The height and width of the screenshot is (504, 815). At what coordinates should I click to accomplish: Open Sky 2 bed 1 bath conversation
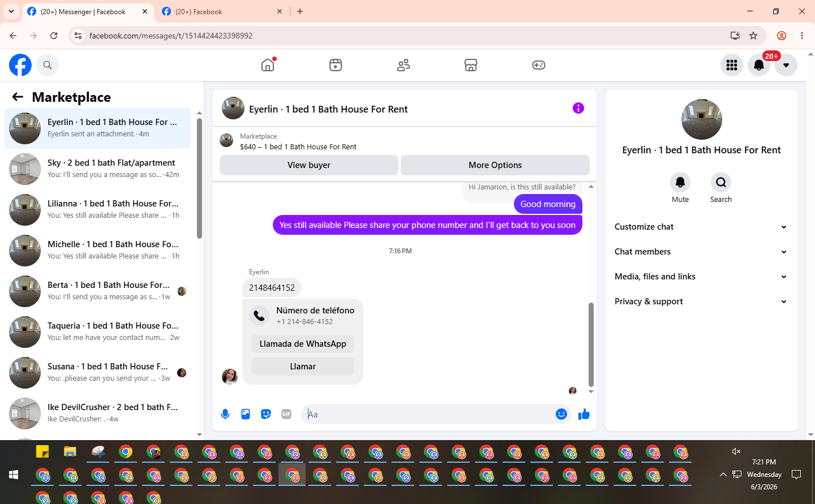point(97,169)
